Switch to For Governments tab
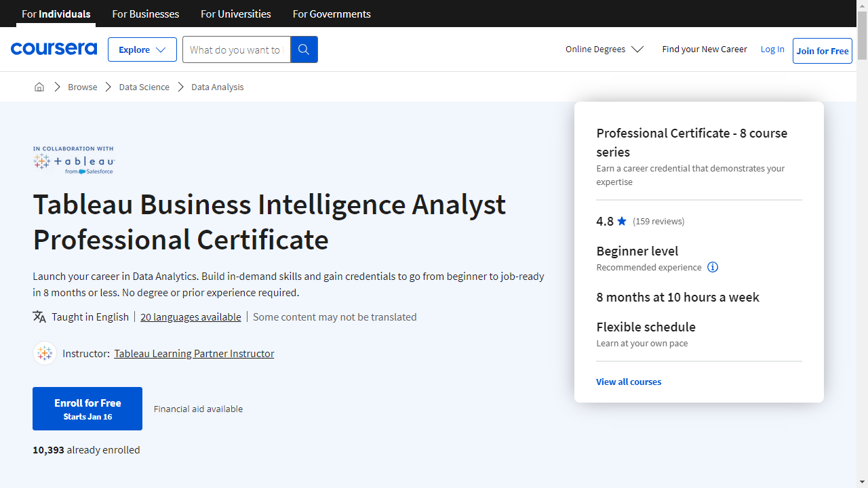Screen dimensions: 868x488 pyautogui.click(x=332, y=14)
